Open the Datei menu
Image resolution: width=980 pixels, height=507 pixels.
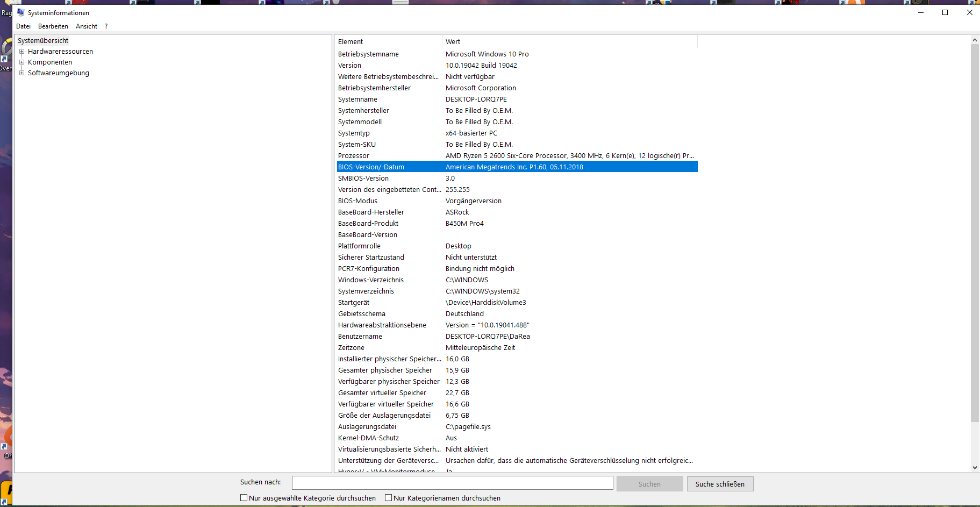23,26
